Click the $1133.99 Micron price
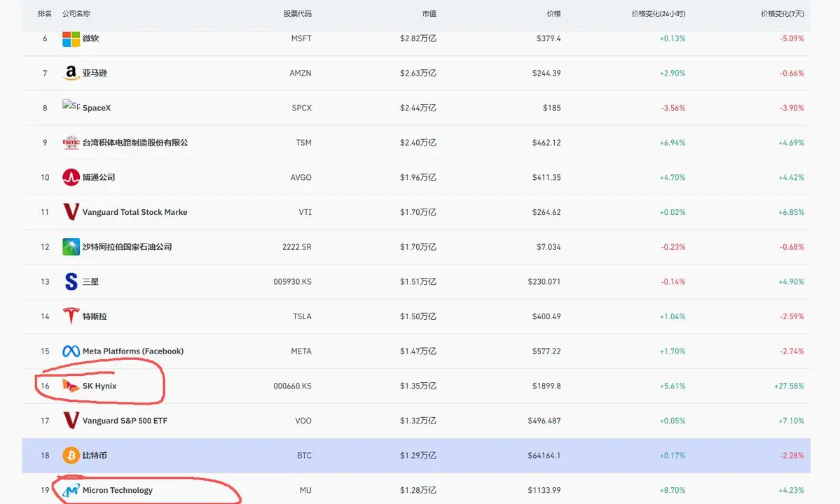 (544, 491)
